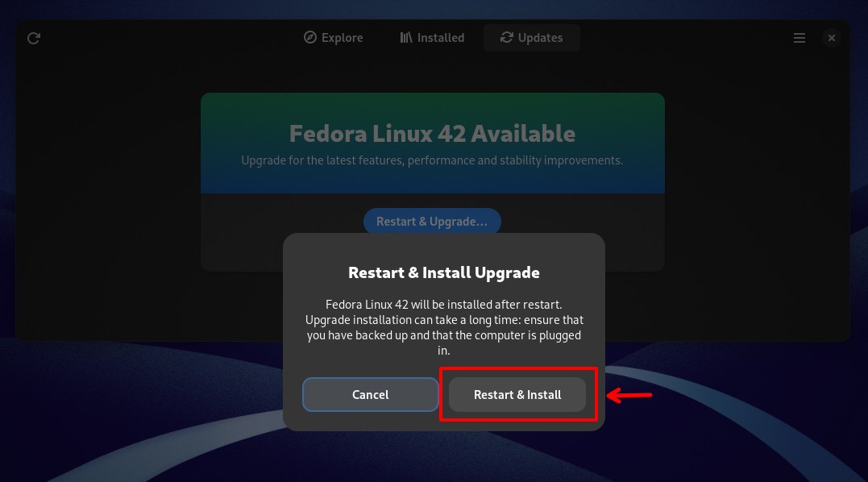Click the compass icon beside Explore

click(x=310, y=37)
